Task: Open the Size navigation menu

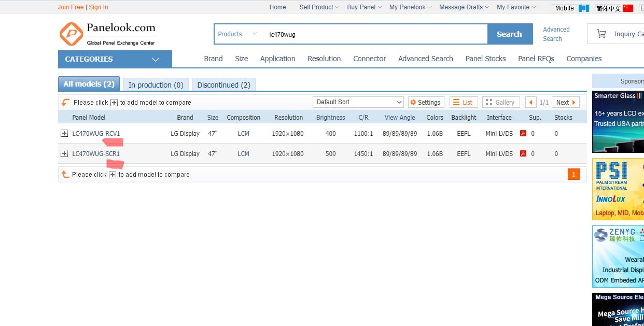Action: (x=242, y=59)
